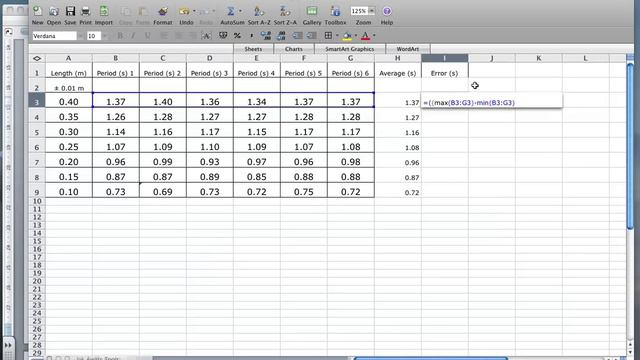The width and height of the screenshot is (640, 360).
Task: Click cell F9 with value 0.75
Action: click(x=304, y=191)
